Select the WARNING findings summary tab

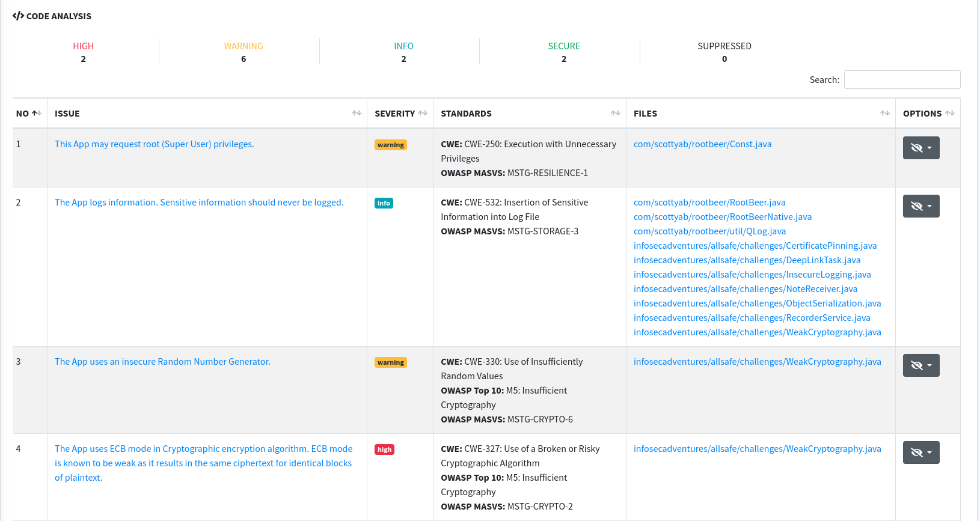coord(243,52)
